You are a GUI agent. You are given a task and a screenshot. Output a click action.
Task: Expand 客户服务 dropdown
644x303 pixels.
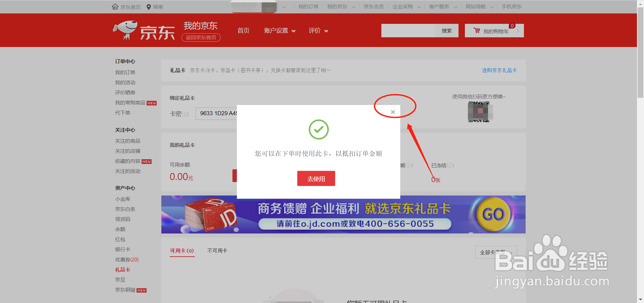coord(443,7)
